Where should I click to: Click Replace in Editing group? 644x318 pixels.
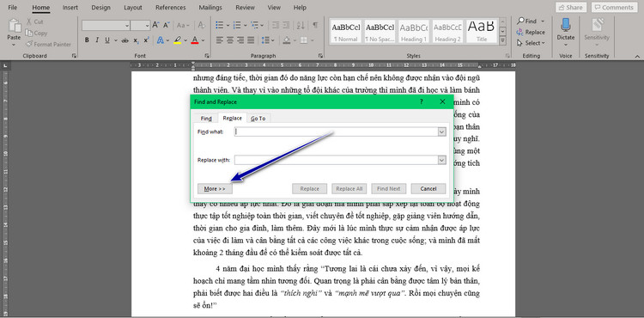531,32
